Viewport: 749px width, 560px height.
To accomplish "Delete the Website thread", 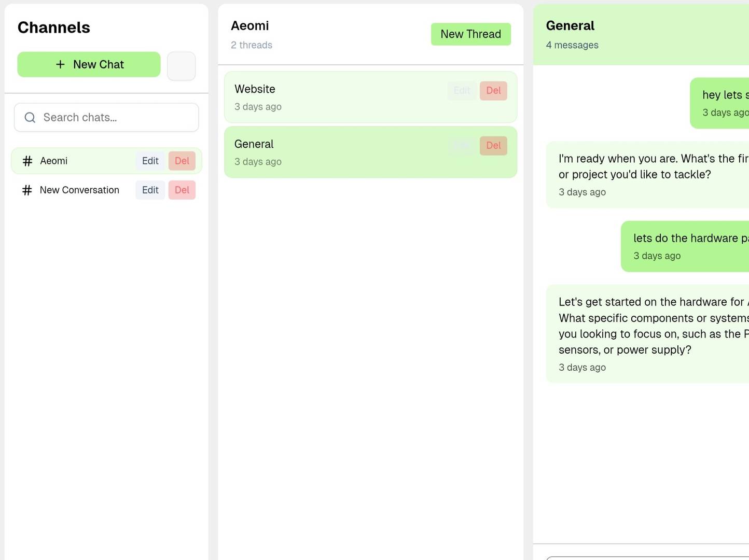I will (x=493, y=91).
